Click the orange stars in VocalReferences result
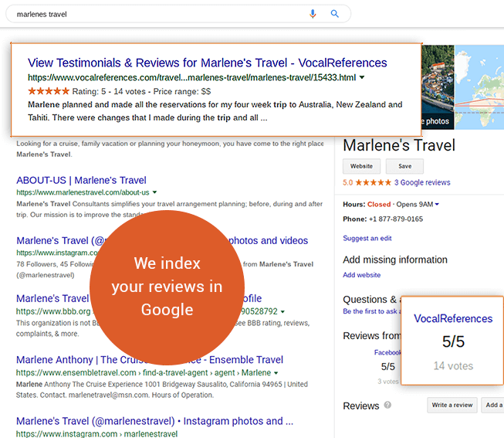 [48, 91]
